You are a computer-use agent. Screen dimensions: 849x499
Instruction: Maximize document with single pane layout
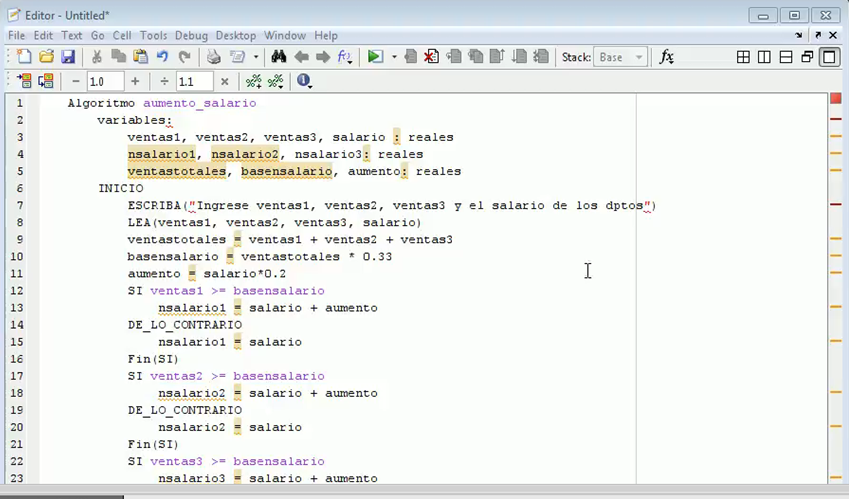click(x=829, y=57)
